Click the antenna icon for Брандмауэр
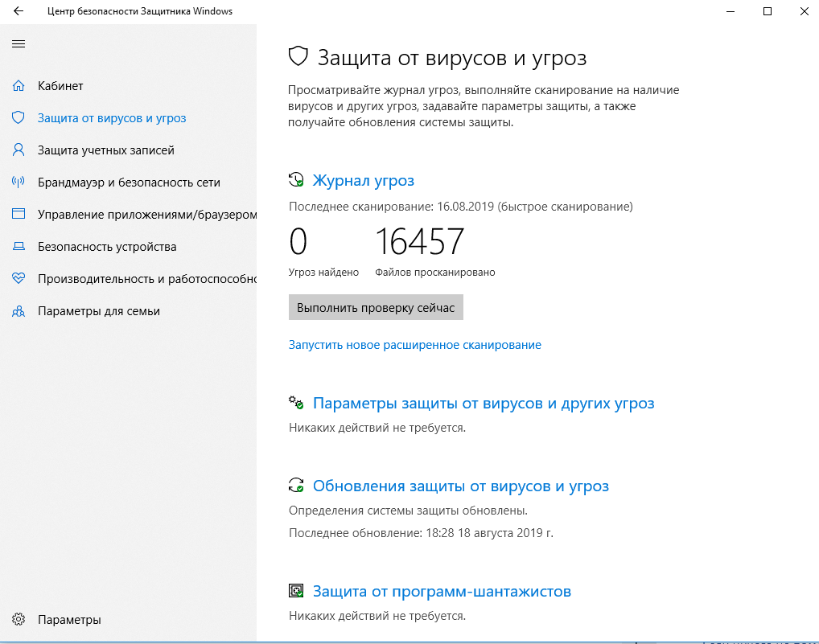Image resolution: width=819 pixels, height=644 pixels. (19, 183)
